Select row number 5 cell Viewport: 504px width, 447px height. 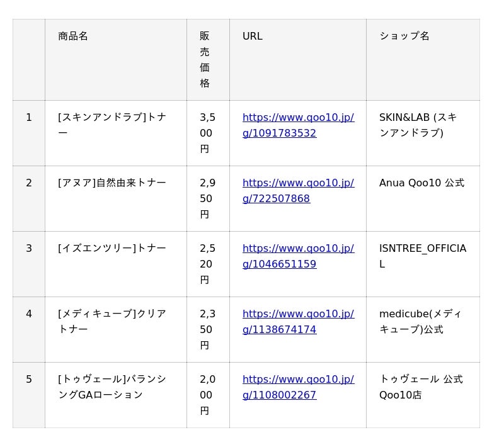[29, 380]
